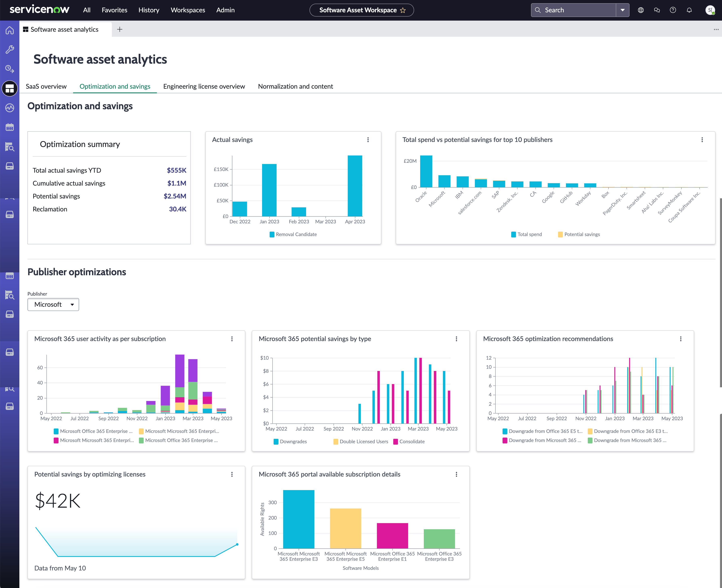This screenshot has width=722, height=588.
Task: Click the cyan Microsoft Office 365 Enterprise legend swatch
Action: point(56,431)
